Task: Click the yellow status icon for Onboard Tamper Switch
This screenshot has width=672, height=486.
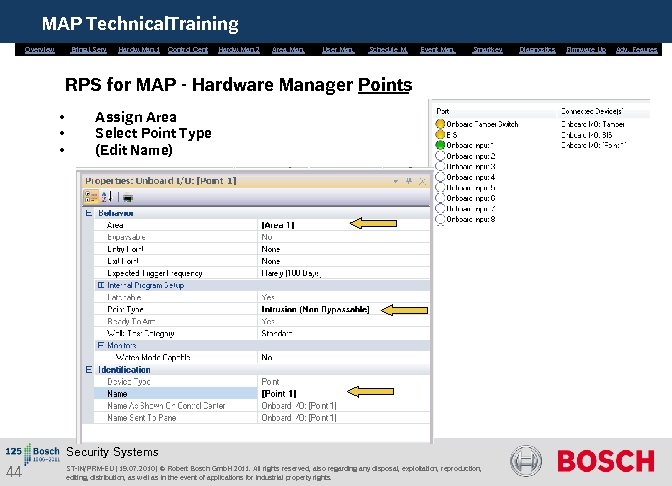Action: 440,124
